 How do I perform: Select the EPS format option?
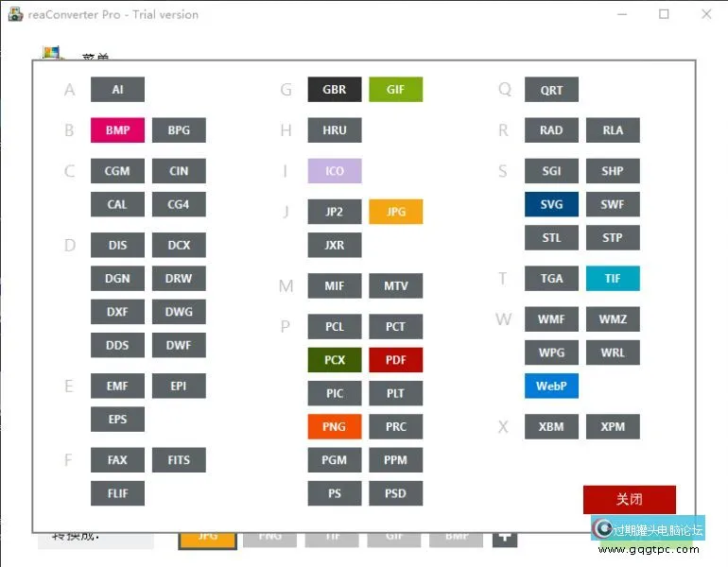[x=117, y=419]
